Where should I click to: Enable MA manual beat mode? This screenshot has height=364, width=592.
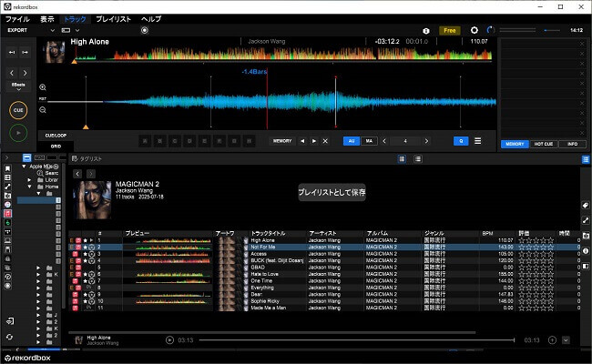click(x=369, y=141)
